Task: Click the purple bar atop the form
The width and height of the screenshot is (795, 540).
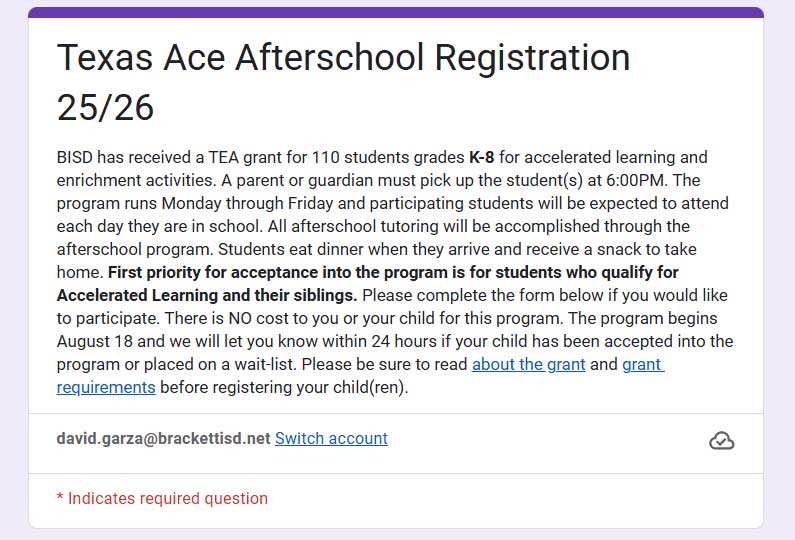Action: pos(396,12)
